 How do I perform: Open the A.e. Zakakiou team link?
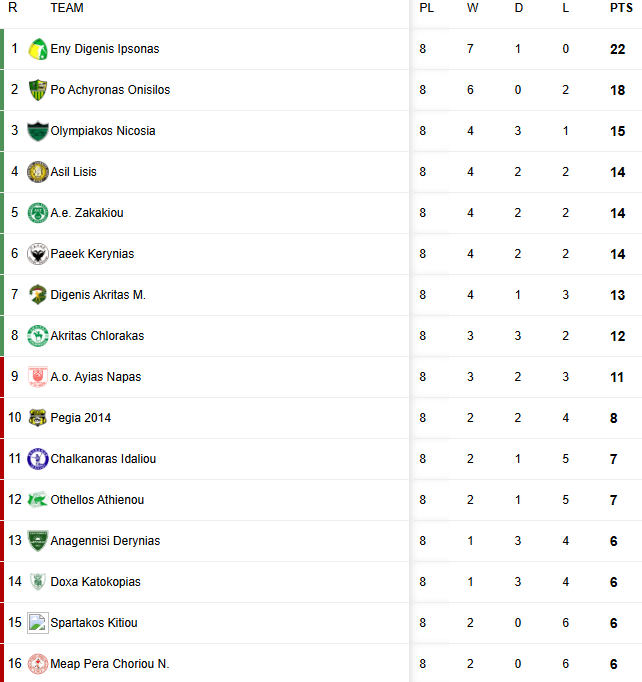(x=87, y=213)
